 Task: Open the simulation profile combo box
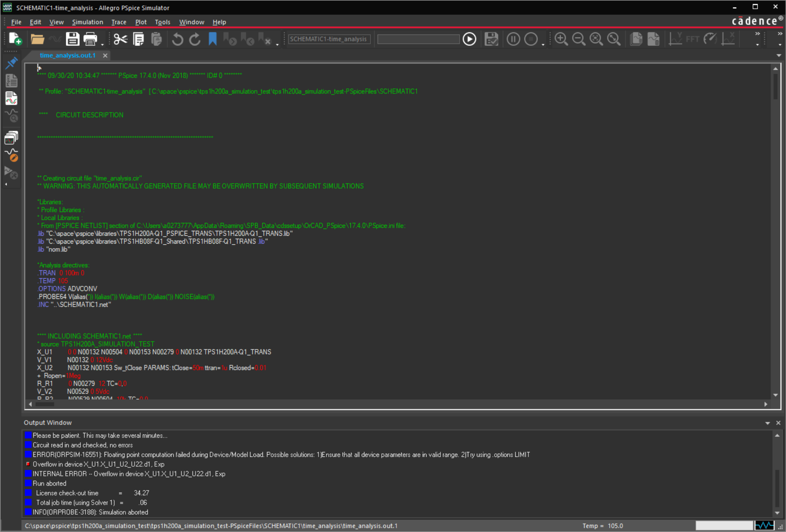[329, 39]
